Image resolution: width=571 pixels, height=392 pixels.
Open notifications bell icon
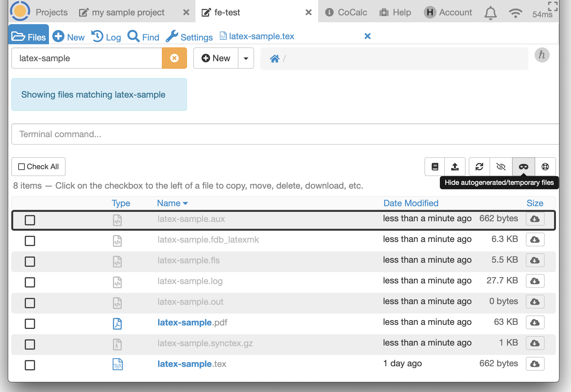490,13
